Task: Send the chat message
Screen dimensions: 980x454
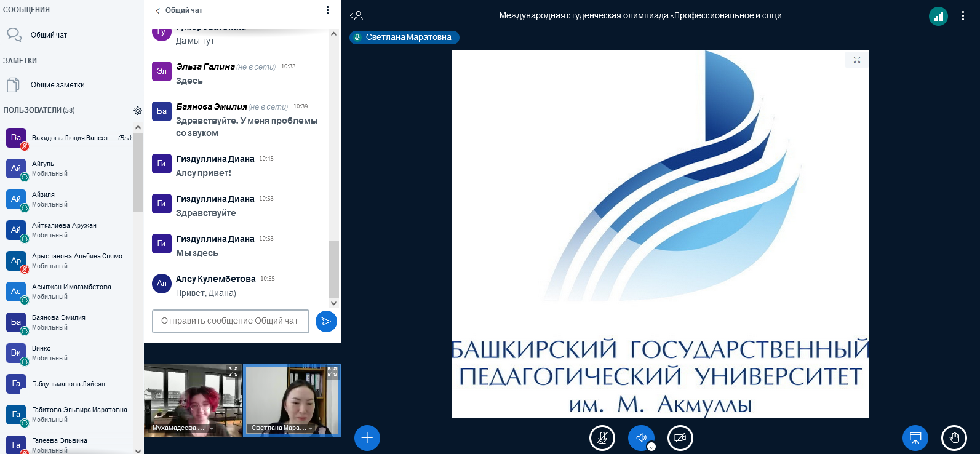Action: [326, 321]
